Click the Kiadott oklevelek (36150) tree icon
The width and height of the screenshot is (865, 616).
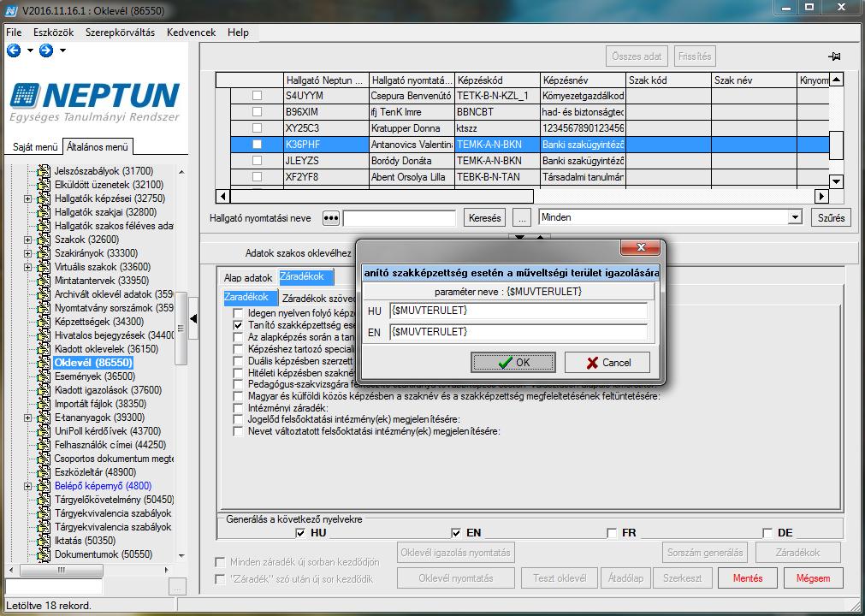click(44, 349)
